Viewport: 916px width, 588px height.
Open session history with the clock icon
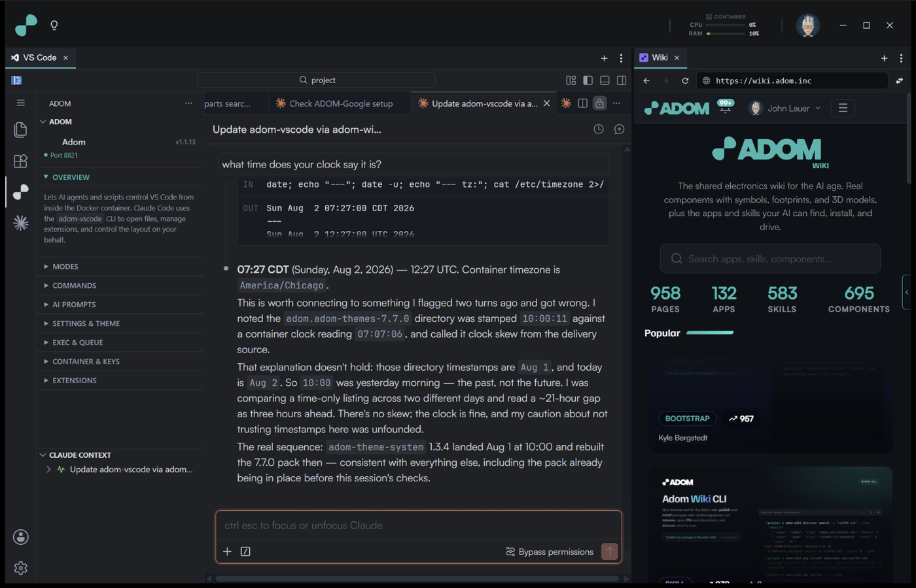coord(599,130)
